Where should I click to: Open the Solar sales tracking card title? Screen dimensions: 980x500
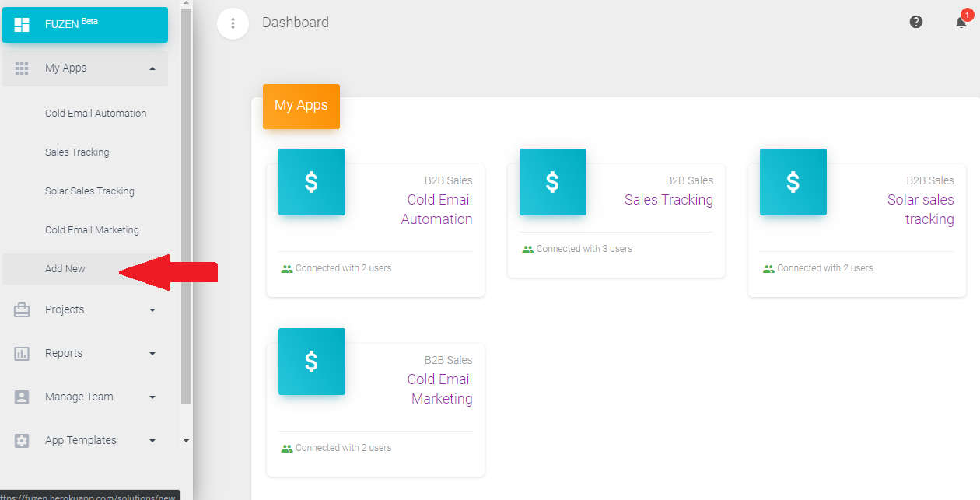click(921, 209)
